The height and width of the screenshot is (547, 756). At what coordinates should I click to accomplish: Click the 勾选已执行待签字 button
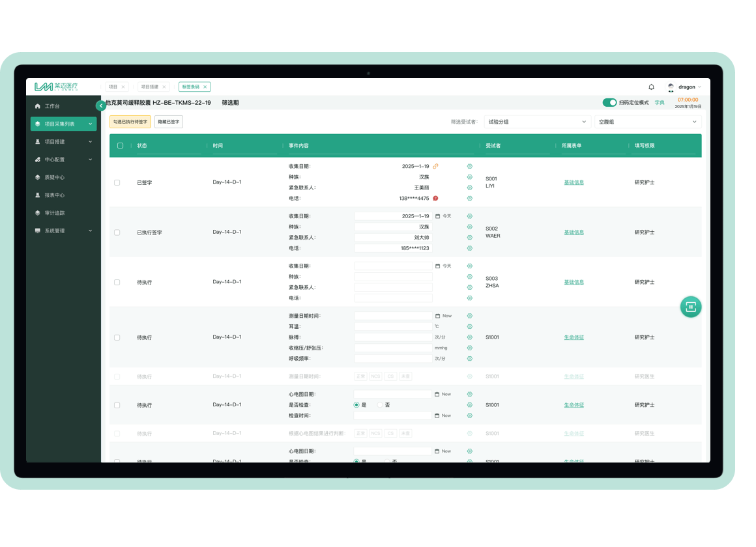pyautogui.click(x=130, y=122)
